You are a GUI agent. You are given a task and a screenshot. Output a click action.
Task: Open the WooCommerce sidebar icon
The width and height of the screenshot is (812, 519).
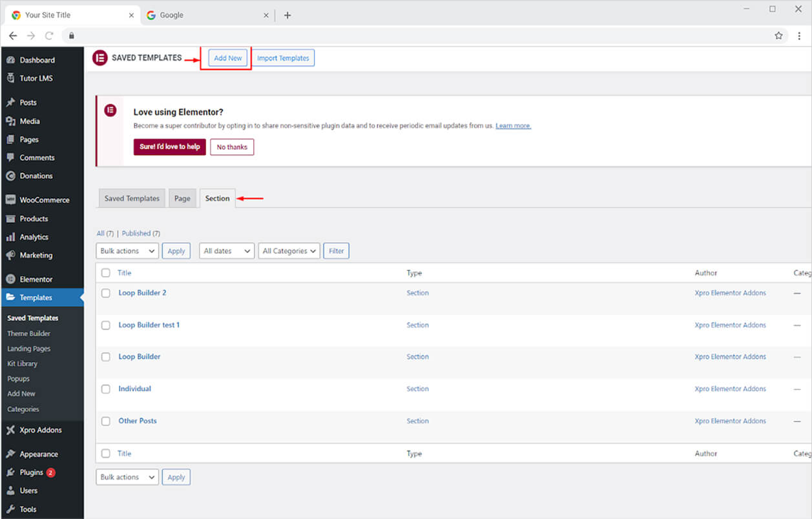pyautogui.click(x=10, y=200)
